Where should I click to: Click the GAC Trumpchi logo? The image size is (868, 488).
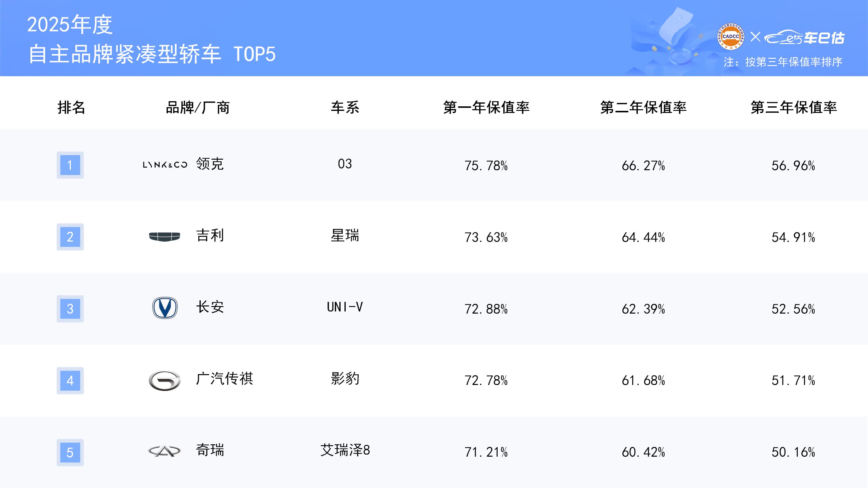[165, 380]
